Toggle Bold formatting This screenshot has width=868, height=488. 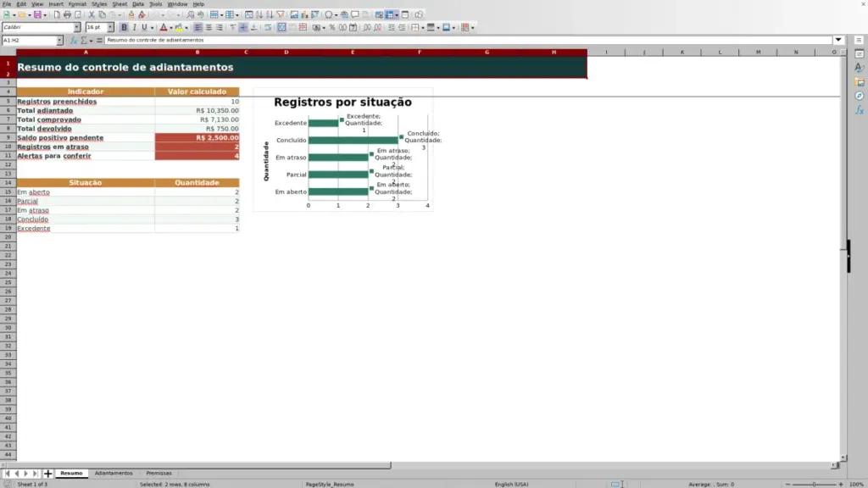click(x=124, y=28)
